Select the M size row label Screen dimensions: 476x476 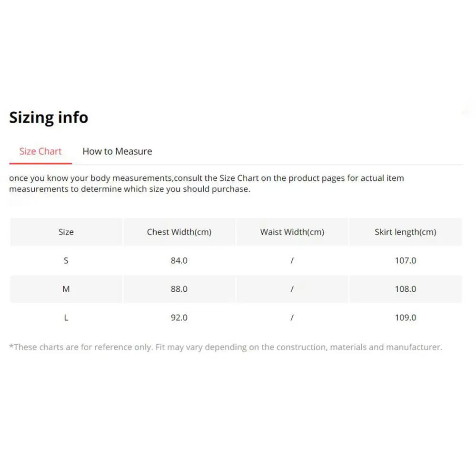(x=66, y=289)
